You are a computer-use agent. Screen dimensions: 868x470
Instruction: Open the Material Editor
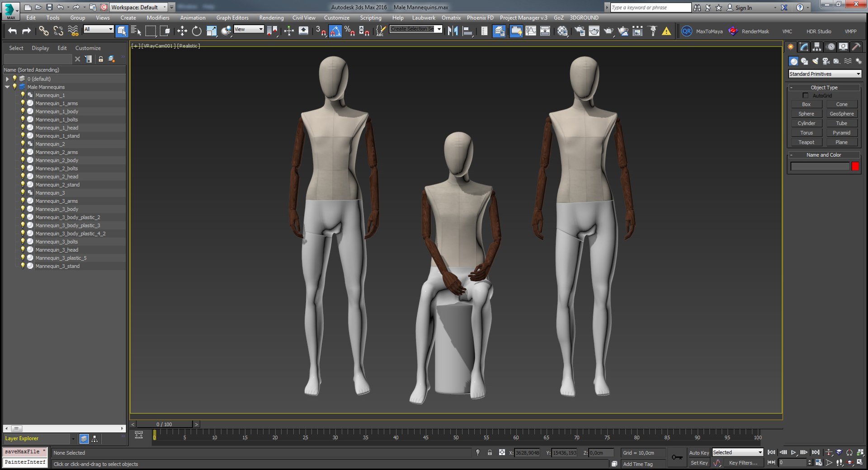coord(562,31)
